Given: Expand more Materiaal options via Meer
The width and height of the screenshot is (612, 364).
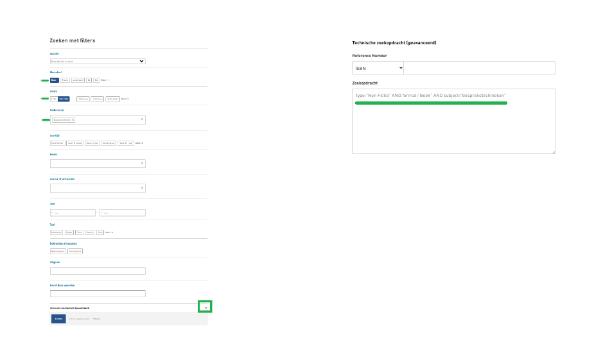Looking at the screenshot, I should 105,80.
